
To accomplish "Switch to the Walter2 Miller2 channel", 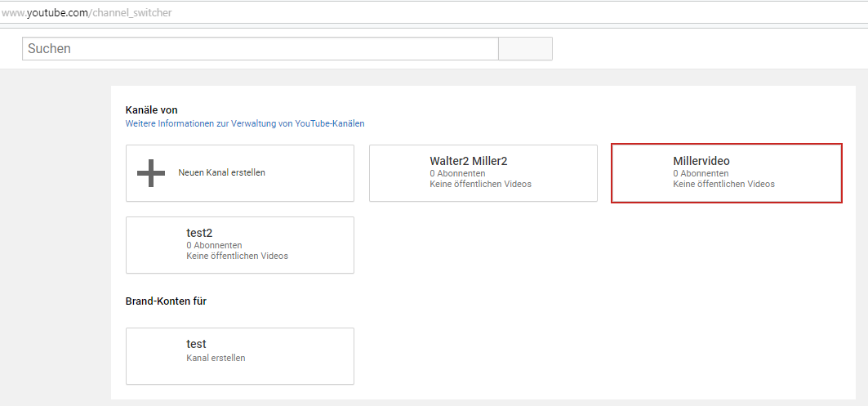I will coord(483,173).
